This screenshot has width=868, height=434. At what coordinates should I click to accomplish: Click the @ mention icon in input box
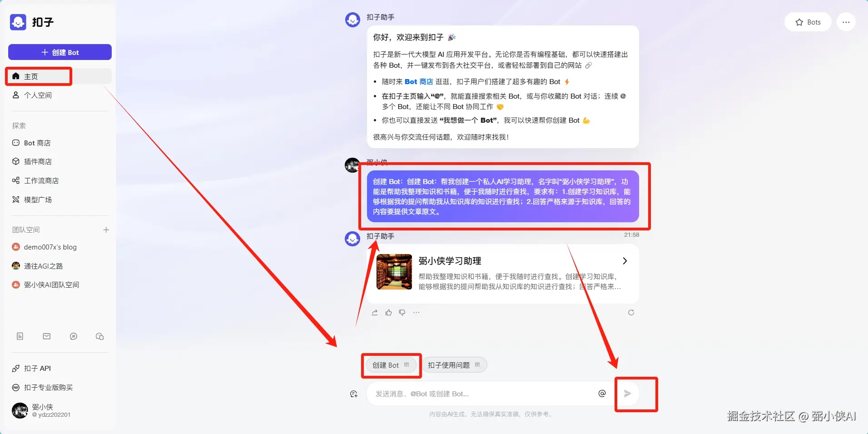tap(602, 394)
